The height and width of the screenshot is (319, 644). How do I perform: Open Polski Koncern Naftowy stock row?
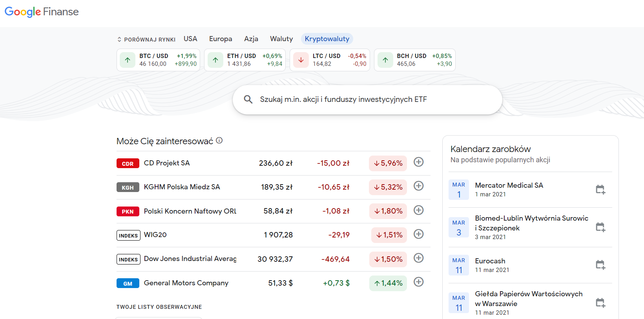click(x=274, y=211)
